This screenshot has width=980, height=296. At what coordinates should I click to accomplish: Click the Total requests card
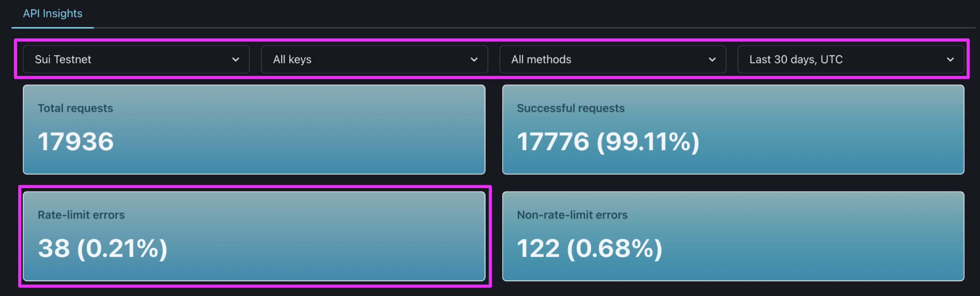point(254,130)
